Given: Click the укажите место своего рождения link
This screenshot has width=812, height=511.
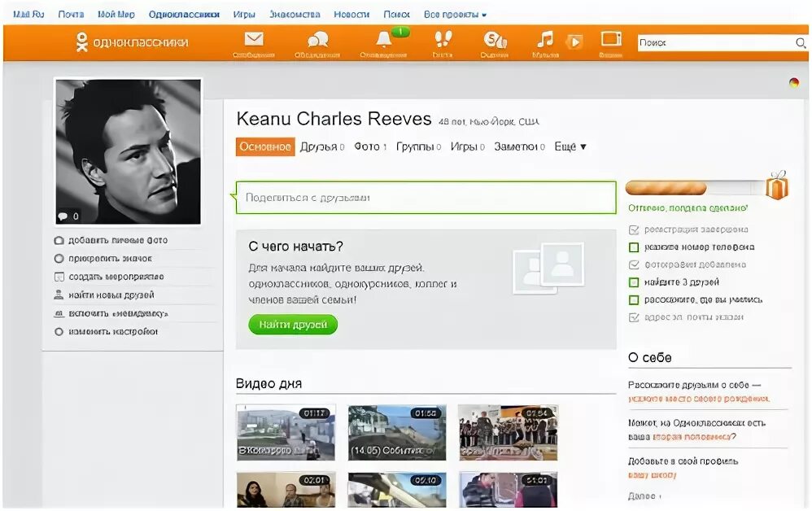Looking at the screenshot, I should pos(699,399).
